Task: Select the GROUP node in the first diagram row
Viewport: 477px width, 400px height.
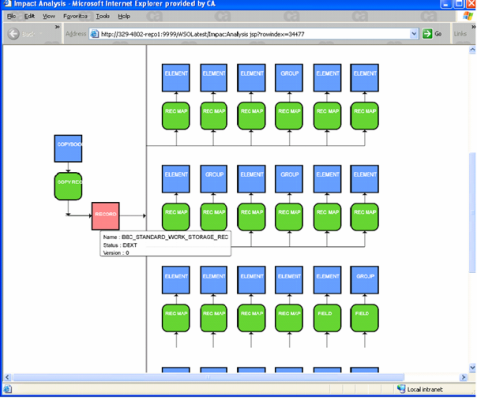Action: pyautogui.click(x=289, y=78)
